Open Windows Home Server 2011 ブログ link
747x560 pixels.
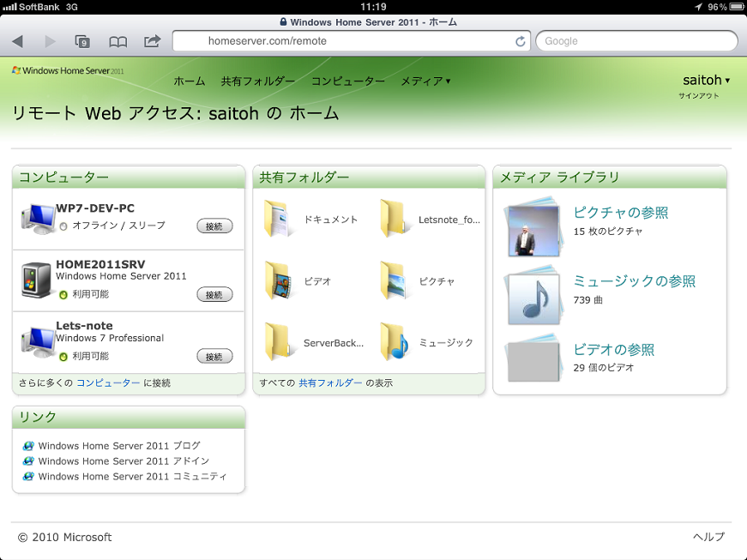119,446
